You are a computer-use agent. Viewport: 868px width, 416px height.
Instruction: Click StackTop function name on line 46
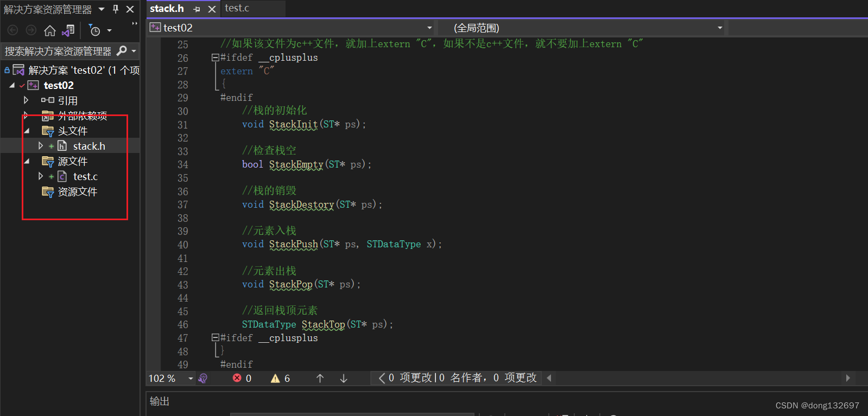point(323,324)
